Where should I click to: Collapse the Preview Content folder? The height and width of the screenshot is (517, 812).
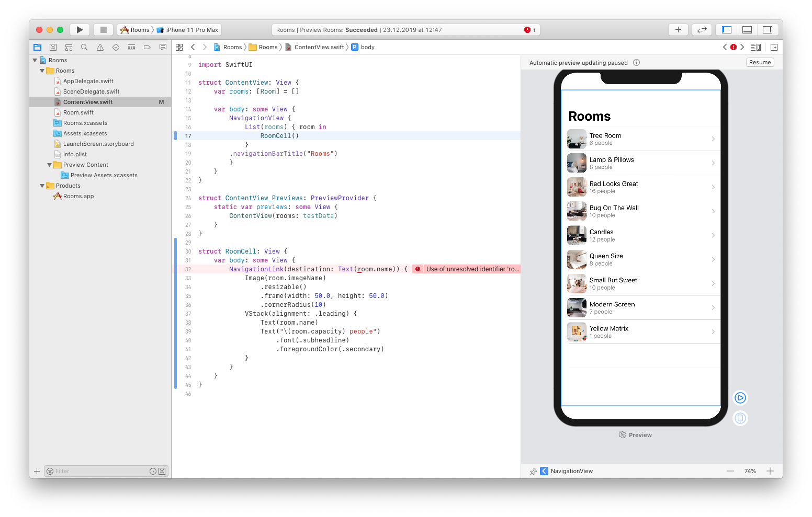point(49,164)
